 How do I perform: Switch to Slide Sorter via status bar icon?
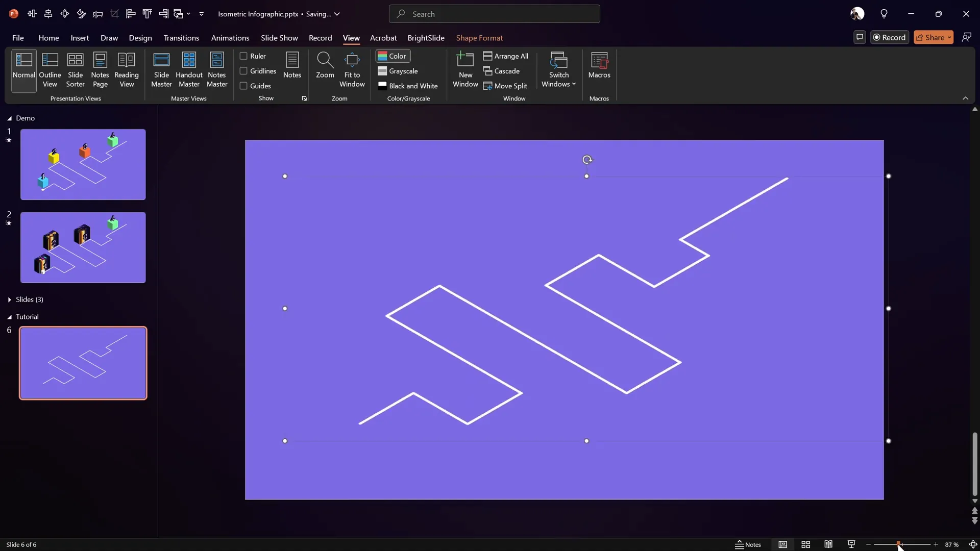[x=805, y=544]
